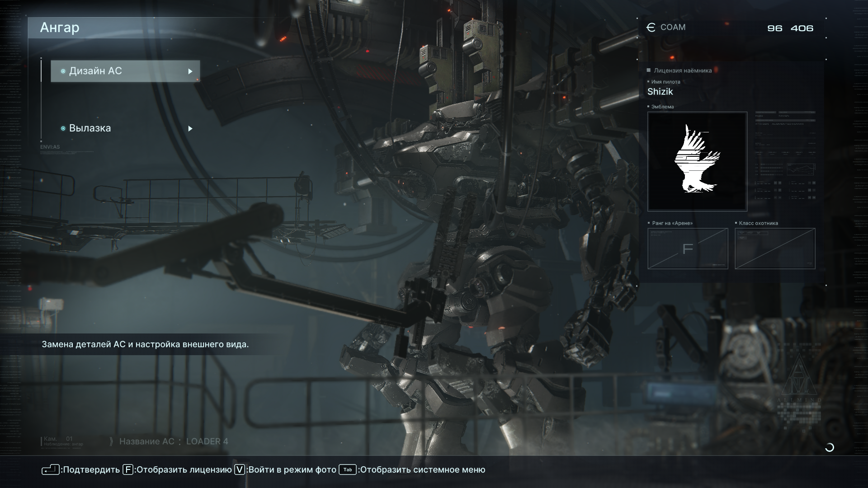Click the loading spinner icon at bottom right
The width and height of the screenshot is (868, 488).
(830, 447)
